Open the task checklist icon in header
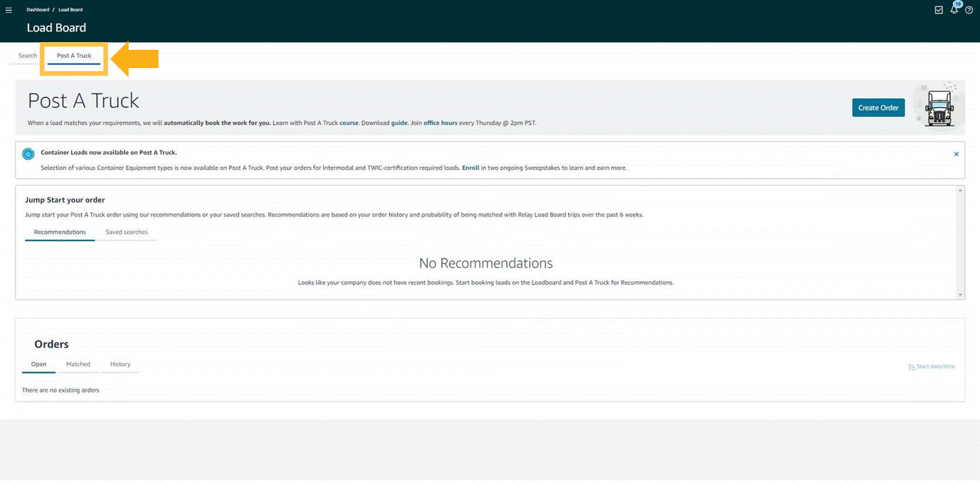 (939, 10)
